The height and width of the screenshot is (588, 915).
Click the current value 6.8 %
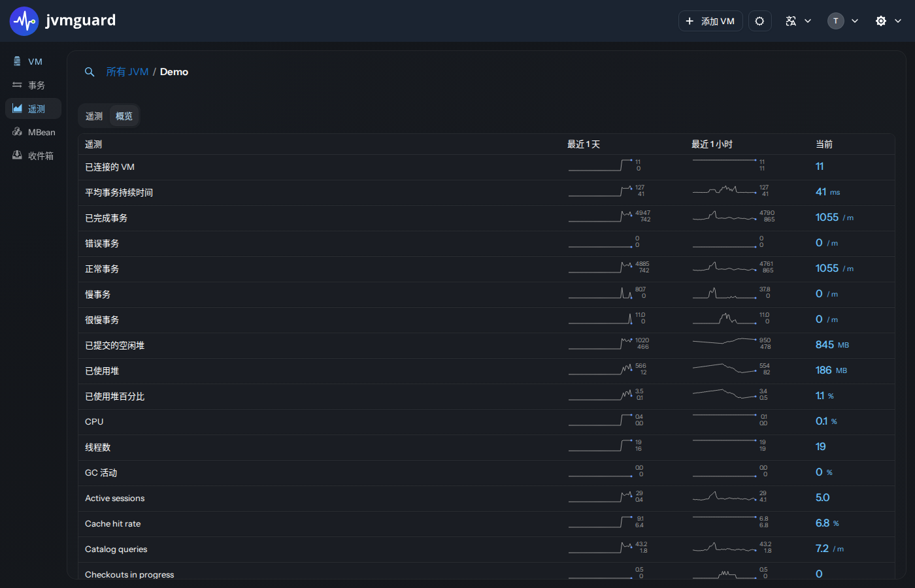[x=827, y=523]
